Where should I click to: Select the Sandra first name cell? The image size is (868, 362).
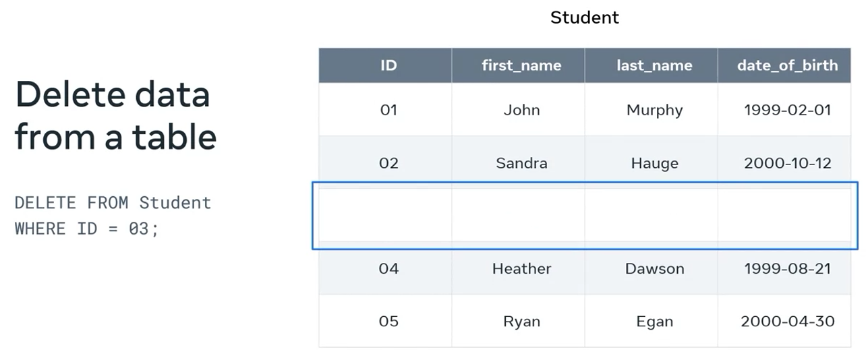(x=521, y=163)
